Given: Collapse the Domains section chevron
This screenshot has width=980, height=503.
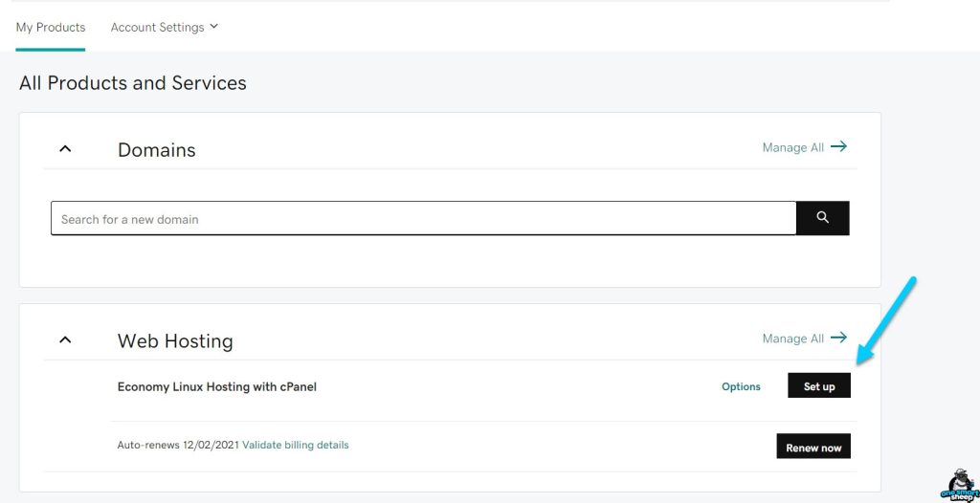Looking at the screenshot, I should point(65,149).
